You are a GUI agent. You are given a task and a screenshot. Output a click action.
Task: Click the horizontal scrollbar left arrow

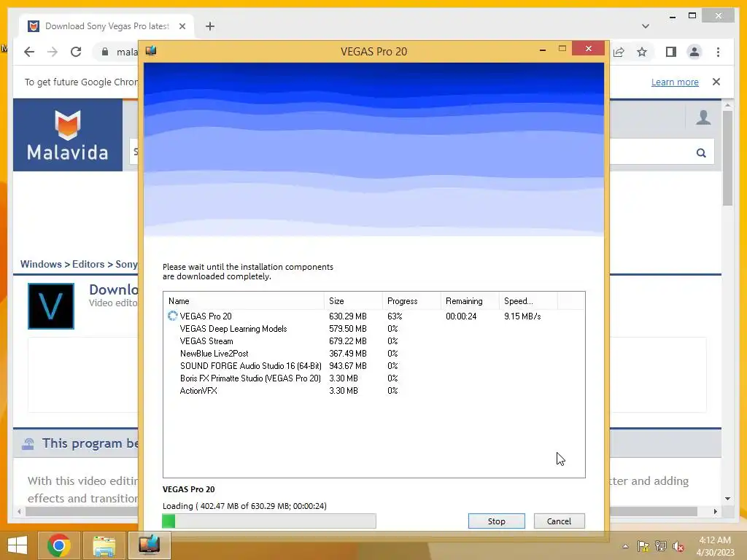(x=19, y=511)
